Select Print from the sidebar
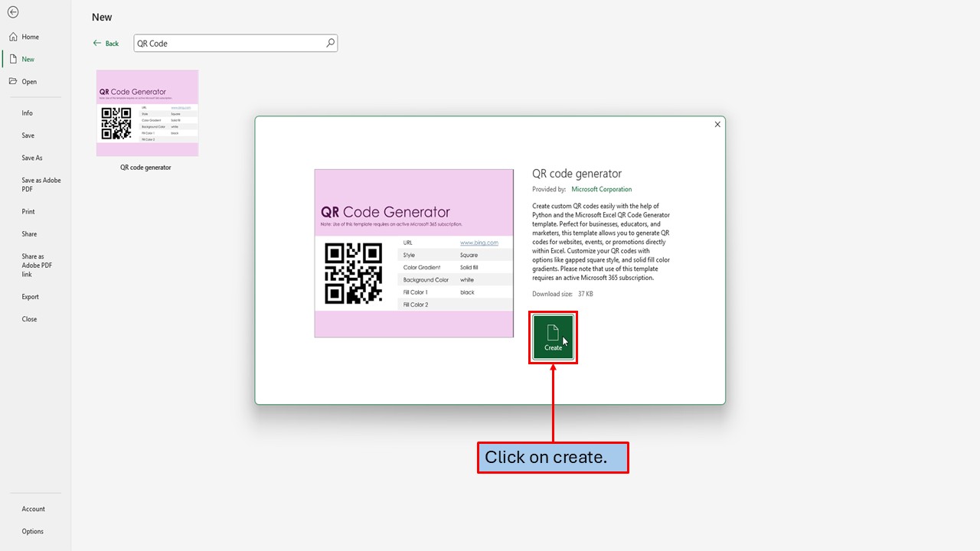Viewport: 980px width, 551px height. pyautogui.click(x=28, y=211)
